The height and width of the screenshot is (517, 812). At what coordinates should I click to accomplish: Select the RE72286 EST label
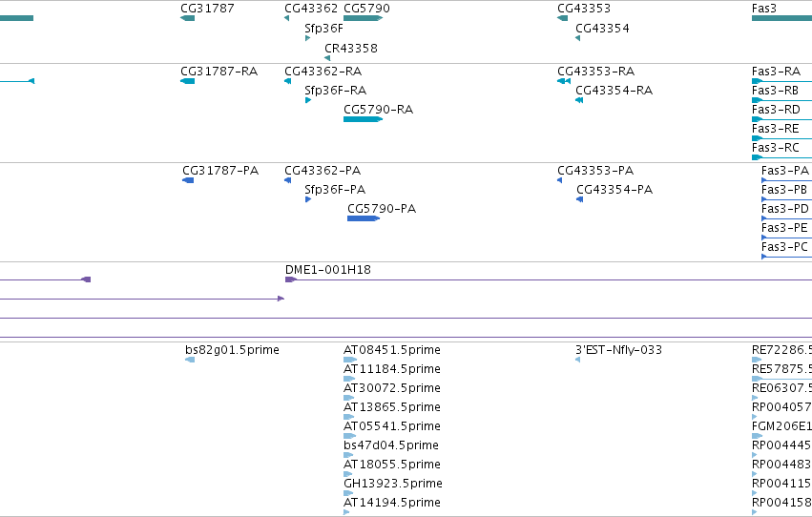click(781, 350)
